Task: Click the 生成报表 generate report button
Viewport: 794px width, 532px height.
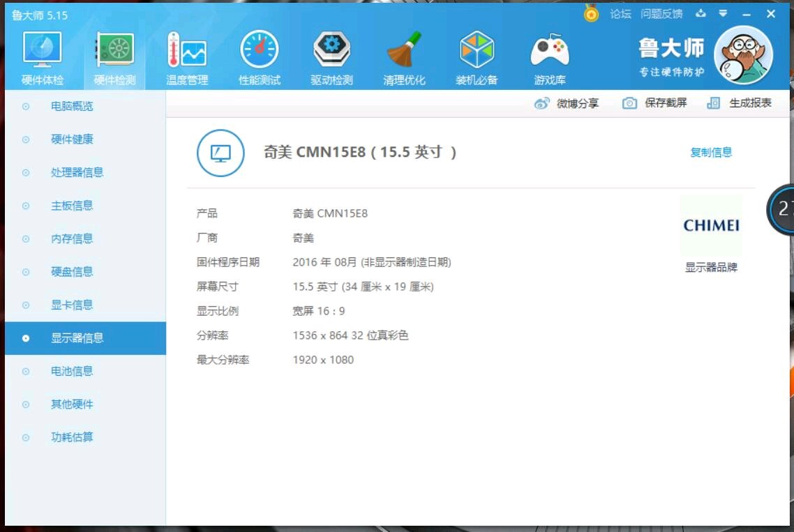Action: click(x=750, y=103)
